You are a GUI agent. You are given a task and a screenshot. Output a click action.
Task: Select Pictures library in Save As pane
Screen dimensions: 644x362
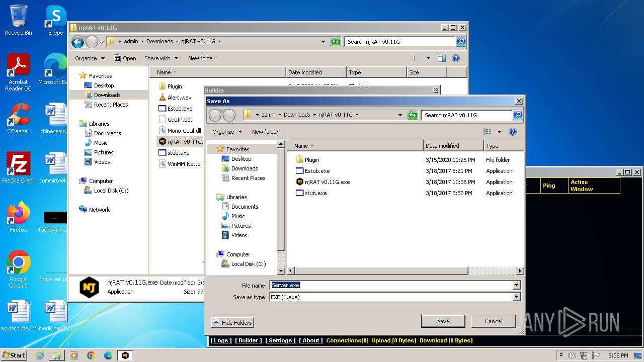coord(241,226)
